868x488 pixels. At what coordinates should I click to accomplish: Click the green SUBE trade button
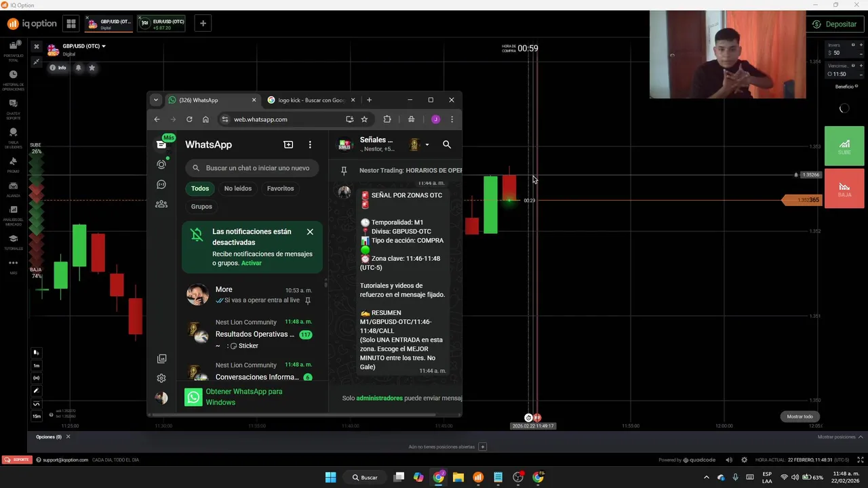(844, 146)
